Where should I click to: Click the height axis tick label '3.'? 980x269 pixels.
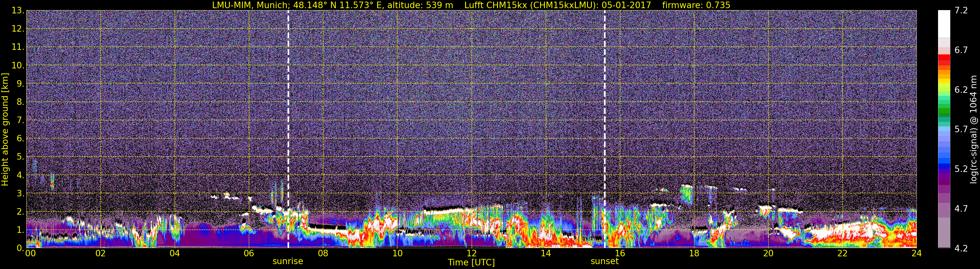(x=20, y=193)
